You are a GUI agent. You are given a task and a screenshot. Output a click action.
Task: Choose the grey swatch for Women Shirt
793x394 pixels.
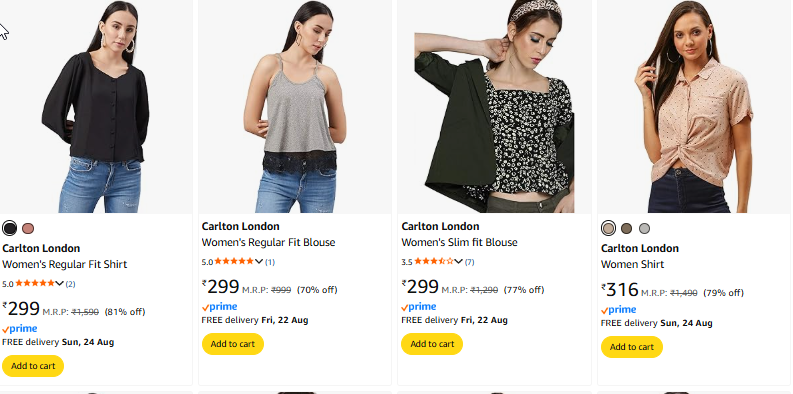pos(644,229)
